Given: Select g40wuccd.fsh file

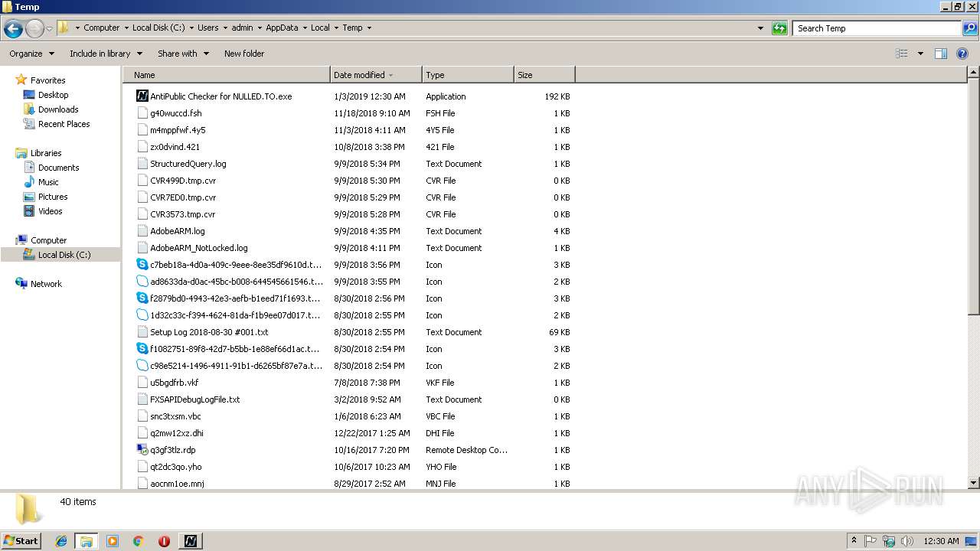Looking at the screenshot, I should [x=175, y=113].
